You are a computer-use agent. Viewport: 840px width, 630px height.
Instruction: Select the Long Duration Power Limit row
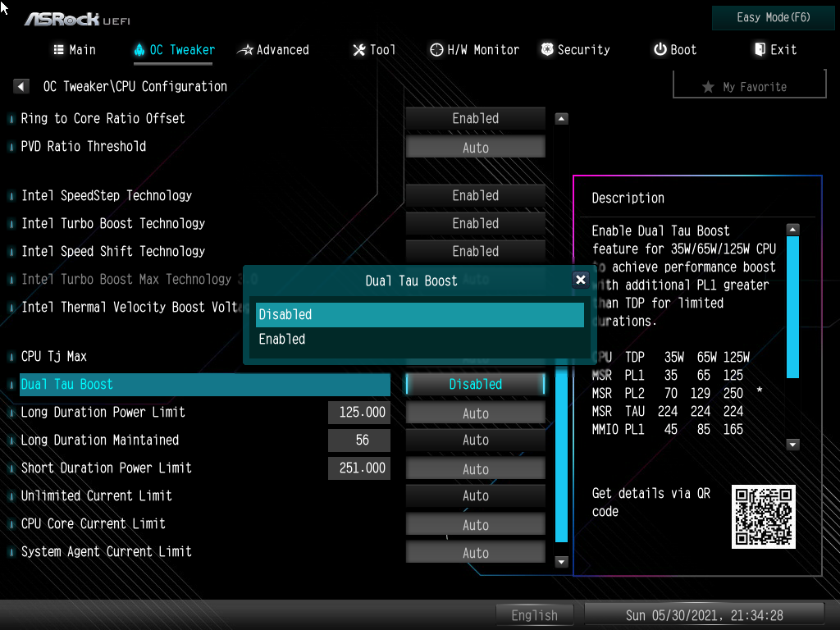(x=103, y=412)
